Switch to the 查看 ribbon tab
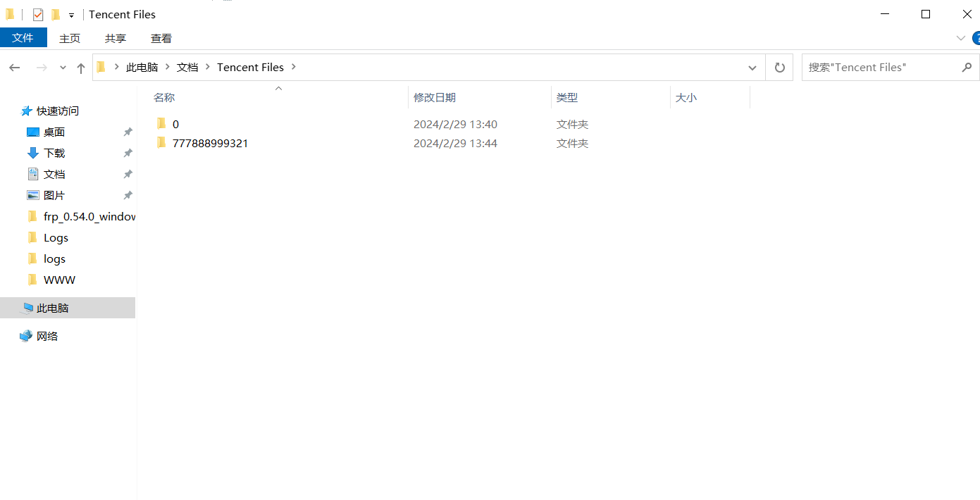The height and width of the screenshot is (500, 980). (161, 38)
